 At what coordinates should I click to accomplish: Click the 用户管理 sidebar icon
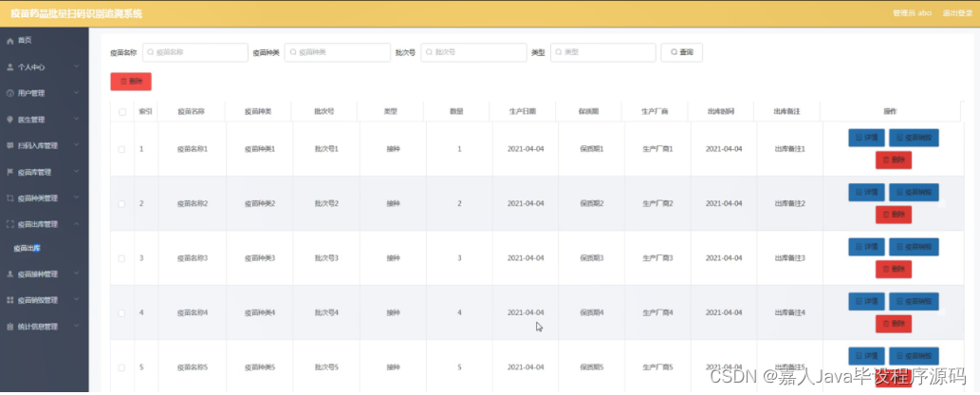tap(9, 93)
